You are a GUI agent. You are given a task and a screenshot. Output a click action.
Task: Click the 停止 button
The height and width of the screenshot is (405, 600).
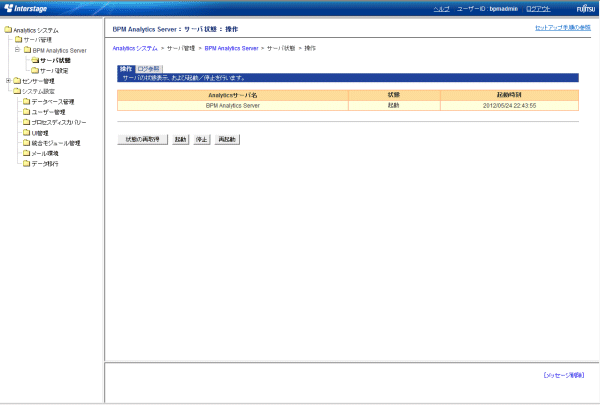[202, 139]
